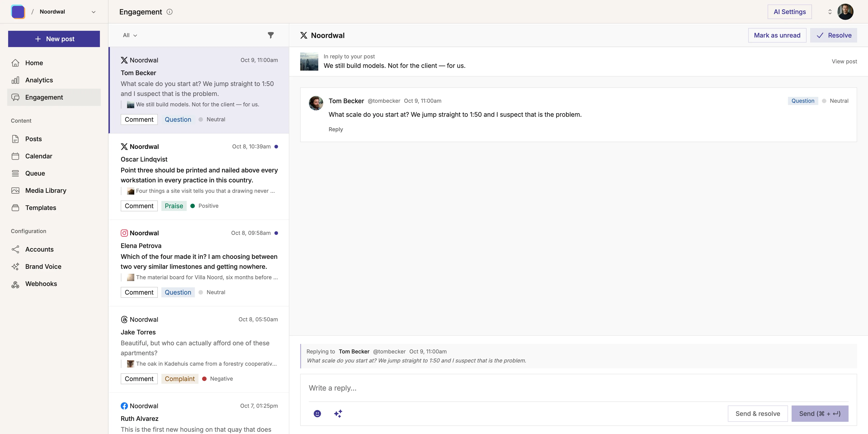Open the All filter dropdown
868x434 pixels.
pyautogui.click(x=130, y=35)
